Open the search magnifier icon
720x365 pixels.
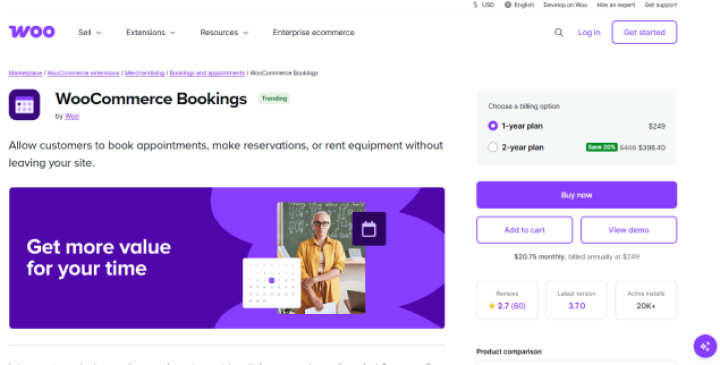[558, 32]
